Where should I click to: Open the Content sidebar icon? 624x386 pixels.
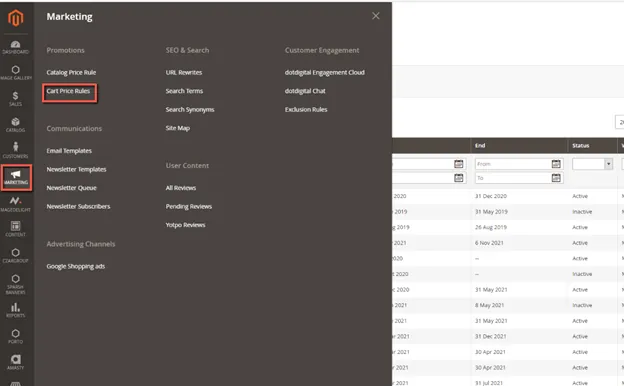pos(16,229)
